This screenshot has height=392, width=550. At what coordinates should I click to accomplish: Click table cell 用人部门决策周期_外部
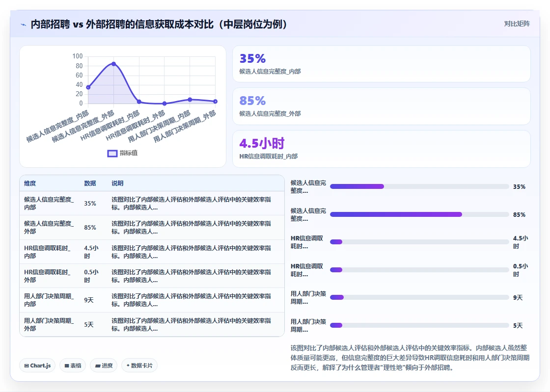coord(49,324)
